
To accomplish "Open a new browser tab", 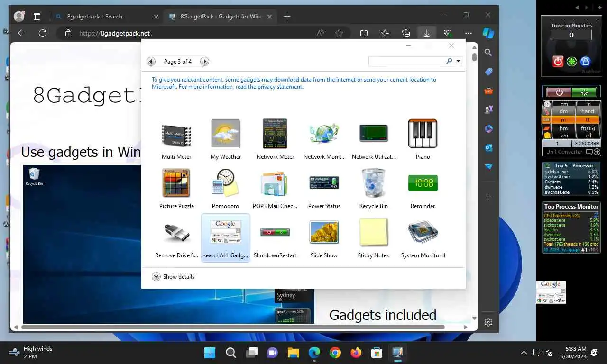I will click(x=287, y=17).
